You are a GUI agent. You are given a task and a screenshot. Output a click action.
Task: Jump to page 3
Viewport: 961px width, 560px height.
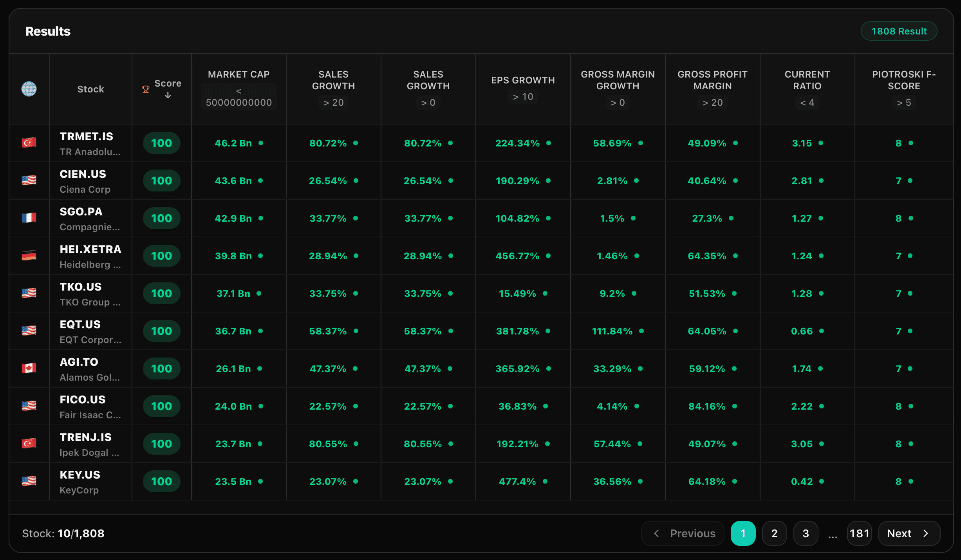point(806,533)
